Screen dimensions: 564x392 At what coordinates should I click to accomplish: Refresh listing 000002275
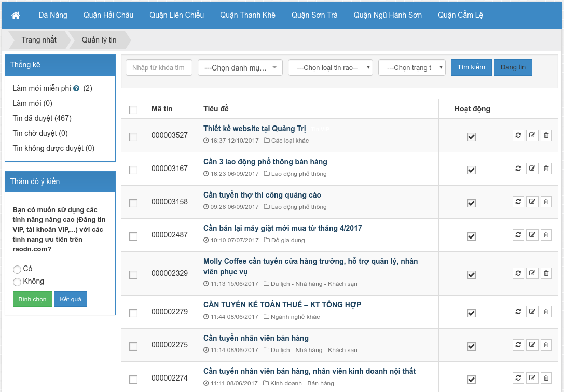coord(518,345)
